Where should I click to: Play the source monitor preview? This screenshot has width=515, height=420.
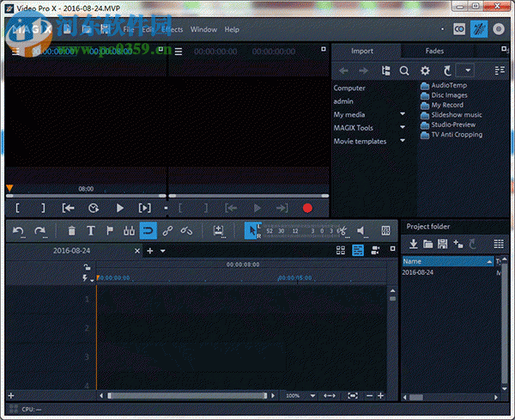[120, 208]
